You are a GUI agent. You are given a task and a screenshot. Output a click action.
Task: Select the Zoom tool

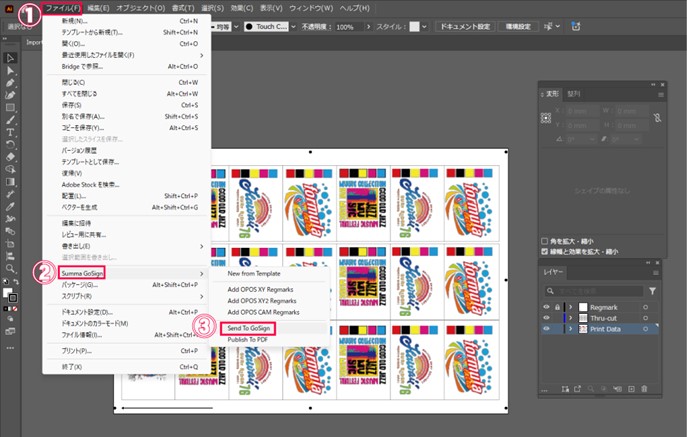pos(10,268)
